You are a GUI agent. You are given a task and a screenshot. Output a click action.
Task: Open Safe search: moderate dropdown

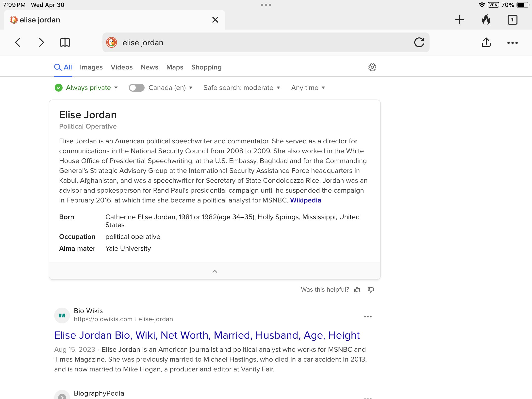coord(242,88)
